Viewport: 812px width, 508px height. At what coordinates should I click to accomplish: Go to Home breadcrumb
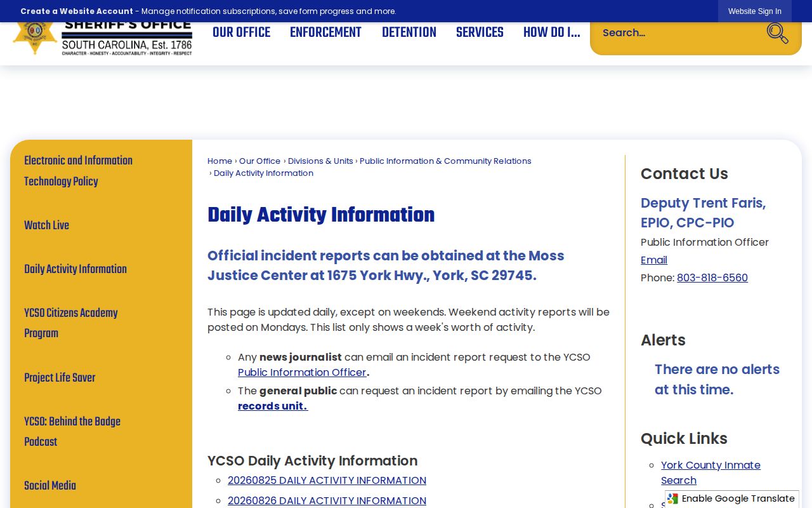coord(219,161)
